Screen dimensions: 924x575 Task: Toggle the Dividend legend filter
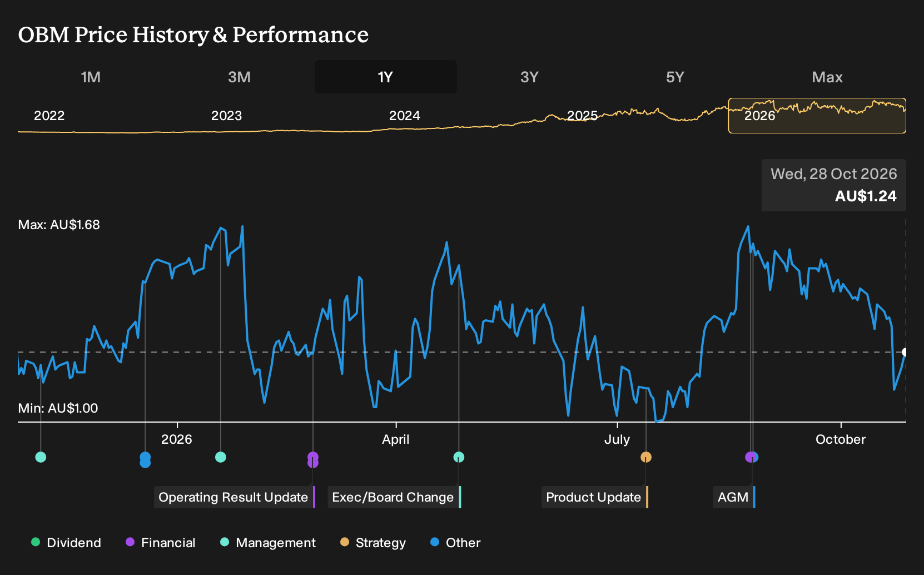66,543
